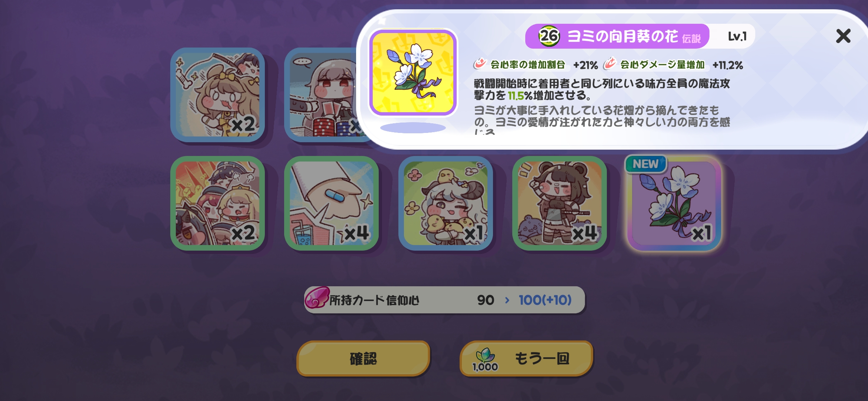Close the sunflower card detail popup

[843, 36]
